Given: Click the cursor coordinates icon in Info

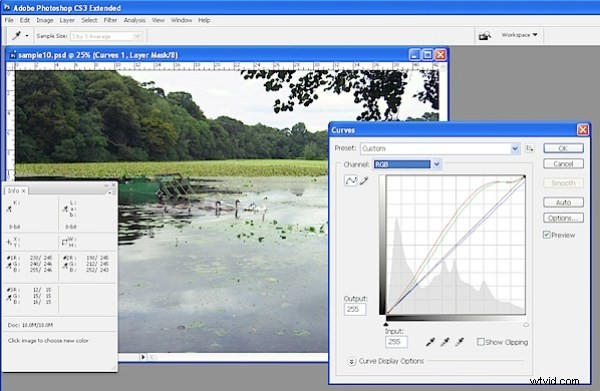Looking at the screenshot, I should click(x=9, y=242).
